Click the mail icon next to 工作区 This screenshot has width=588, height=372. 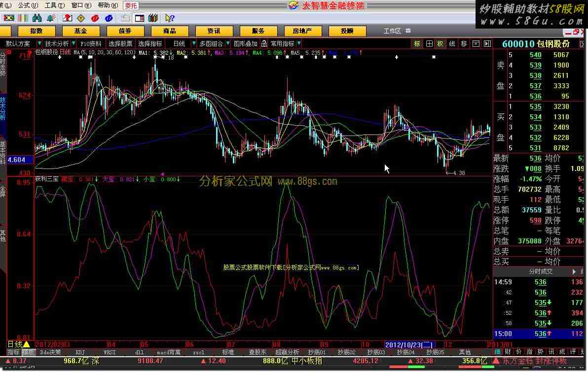pos(408,31)
